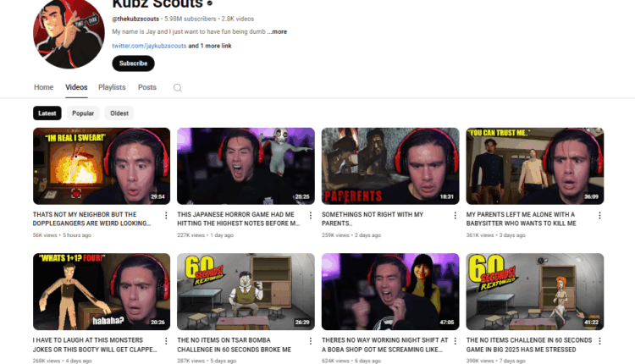The height and width of the screenshot is (364, 635).
Task: Open options menu for BABYSITTER video
Action: pos(599,216)
